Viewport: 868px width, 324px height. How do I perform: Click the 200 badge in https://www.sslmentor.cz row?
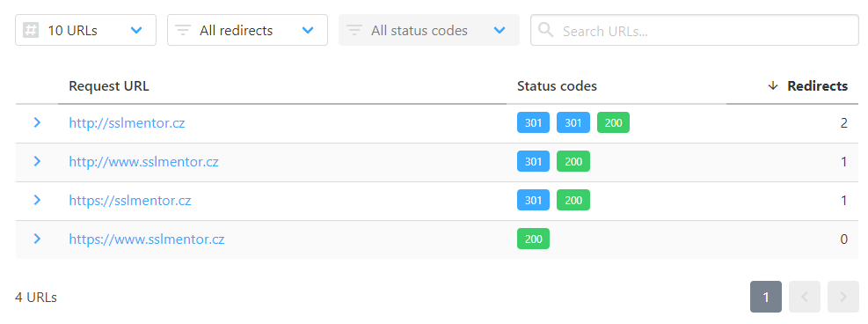[533, 239]
